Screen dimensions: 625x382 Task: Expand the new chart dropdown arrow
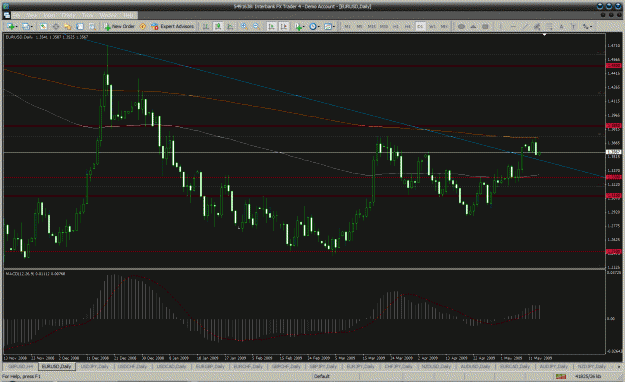16,27
